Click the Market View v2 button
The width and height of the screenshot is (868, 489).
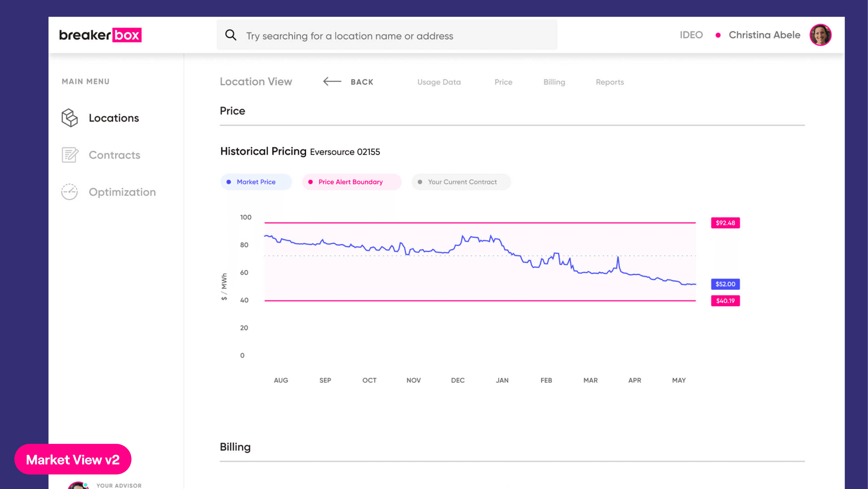[x=73, y=459]
